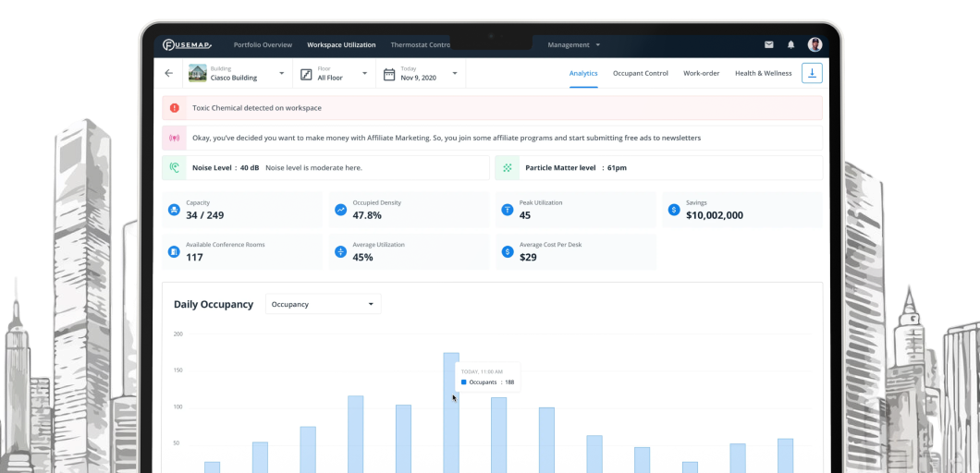Image resolution: width=980 pixels, height=473 pixels.
Task: Click the 34 / 249 capacity value
Action: [205, 215]
